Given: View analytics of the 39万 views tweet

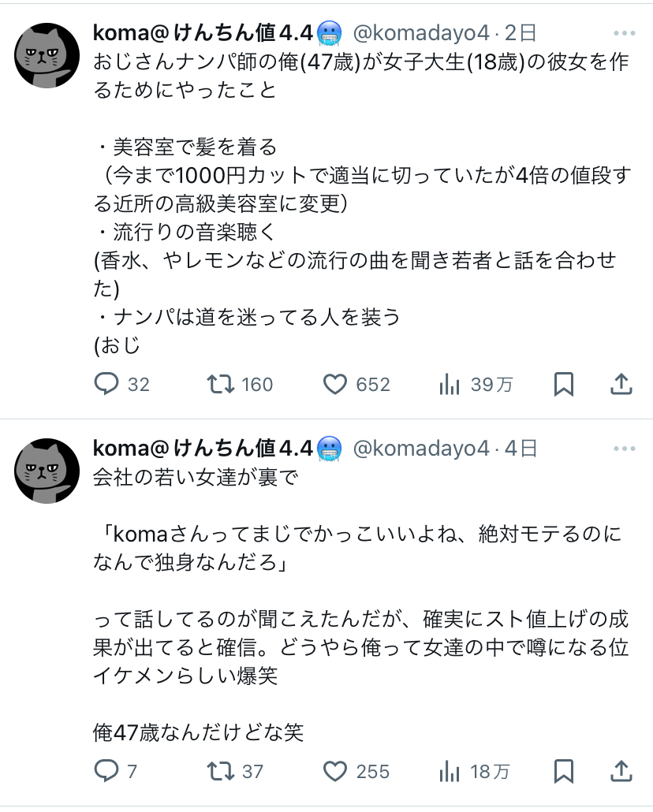Looking at the screenshot, I should coord(450,384).
